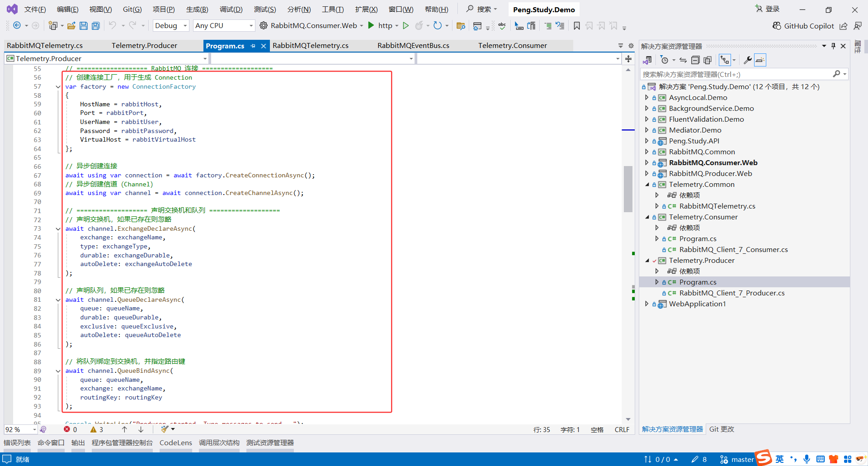This screenshot has width=868, height=466.
Task: Toggle the nesting view button in Solution Explorer
Action: (725, 60)
